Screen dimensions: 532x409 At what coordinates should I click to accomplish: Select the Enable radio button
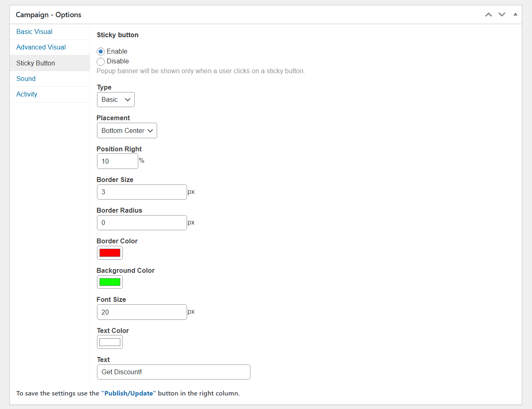(x=101, y=52)
